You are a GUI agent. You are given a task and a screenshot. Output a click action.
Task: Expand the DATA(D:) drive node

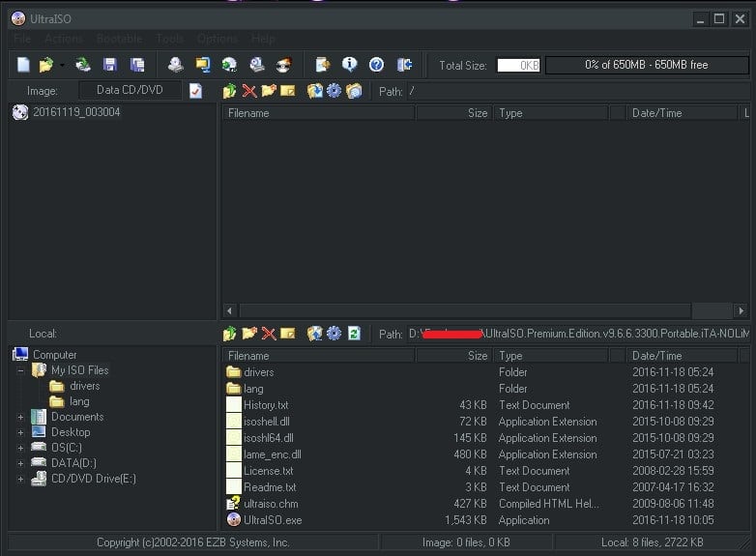click(x=20, y=463)
